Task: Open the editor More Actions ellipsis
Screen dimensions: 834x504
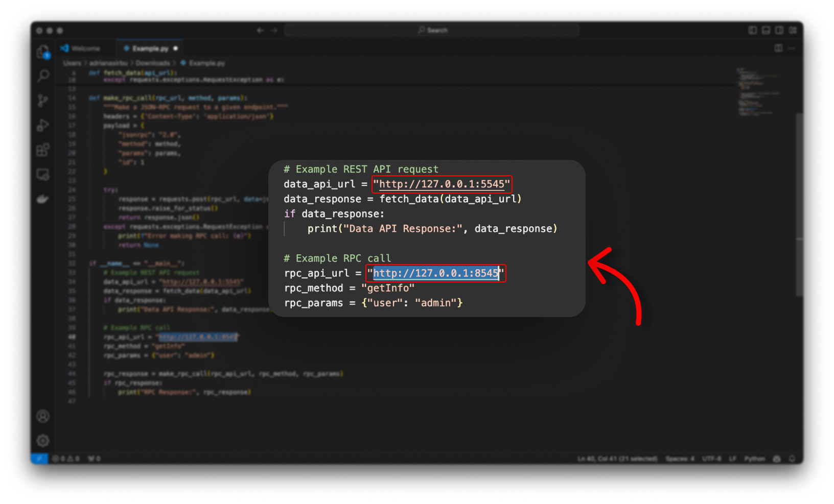Action: click(792, 48)
